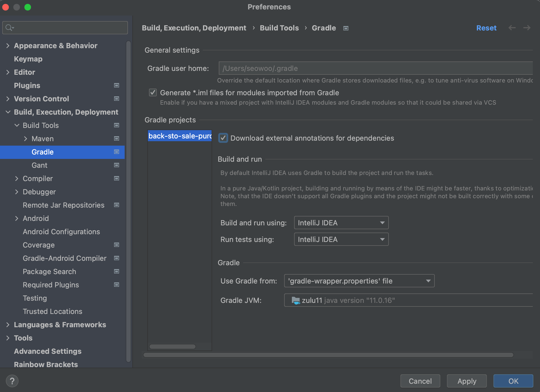Click project-level icon next to Gradle breadcrumb
This screenshot has height=392, width=540.
click(x=346, y=28)
